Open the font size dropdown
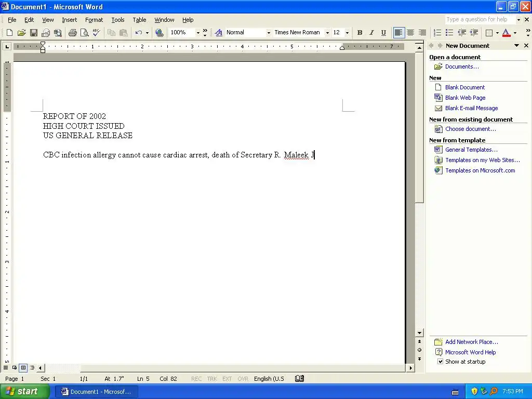The image size is (532, 399). (x=347, y=33)
